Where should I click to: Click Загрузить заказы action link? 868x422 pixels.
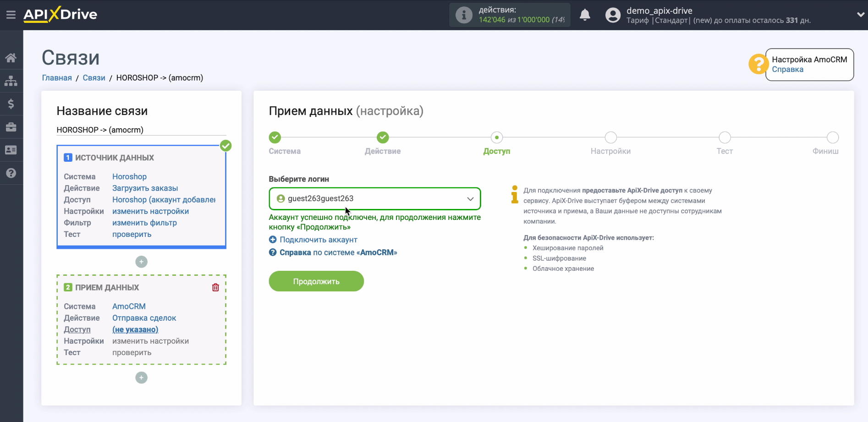coord(145,188)
